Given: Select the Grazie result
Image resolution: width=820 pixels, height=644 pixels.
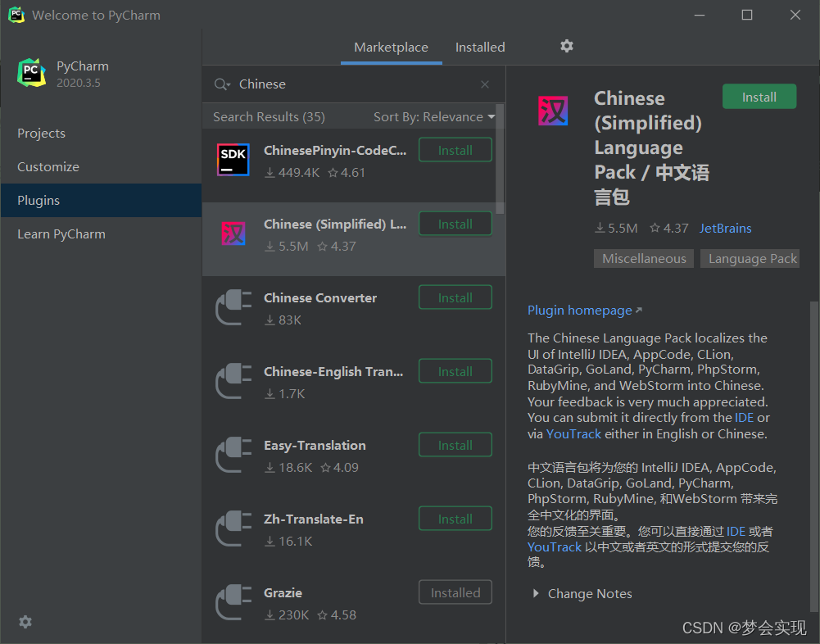Looking at the screenshot, I should click(x=354, y=607).
